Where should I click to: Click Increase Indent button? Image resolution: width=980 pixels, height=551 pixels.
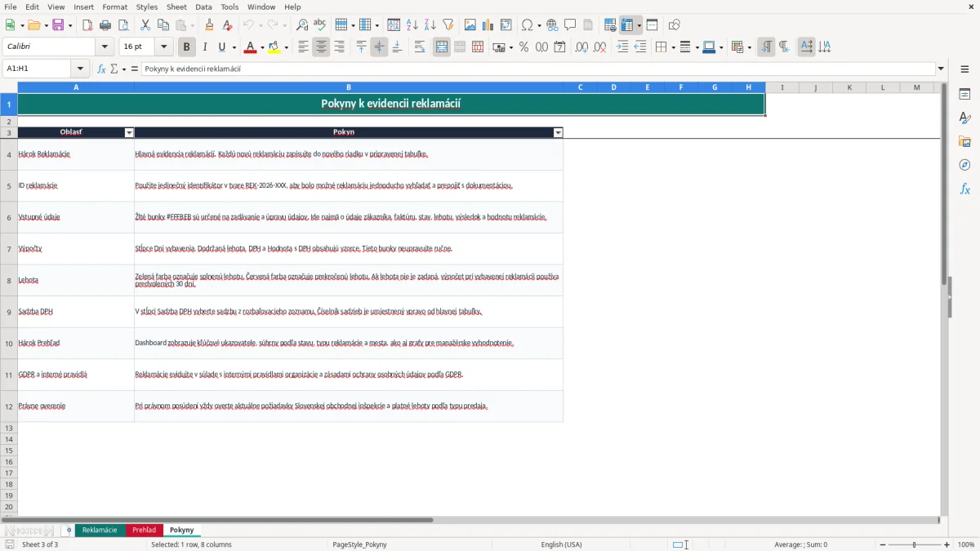pos(622,47)
